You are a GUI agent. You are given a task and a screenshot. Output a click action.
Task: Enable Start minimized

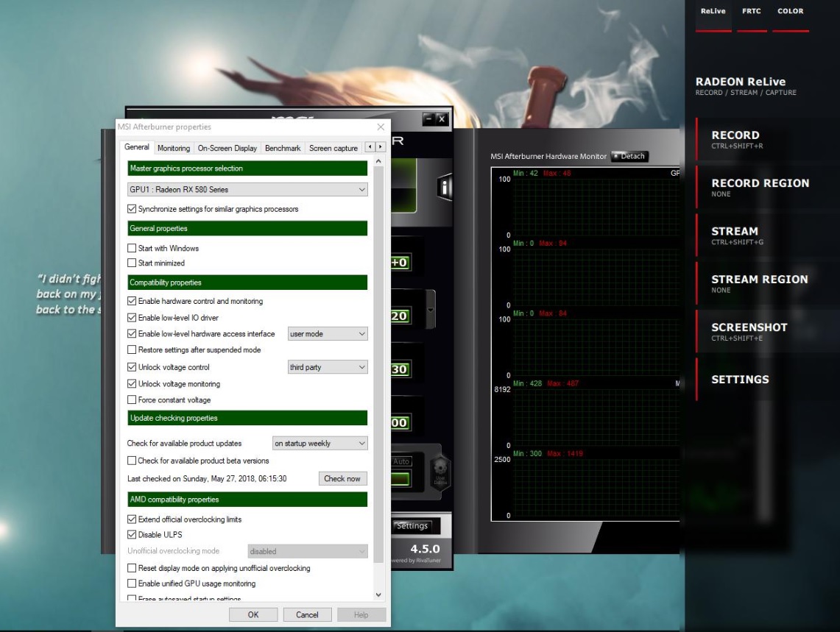tap(132, 263)
